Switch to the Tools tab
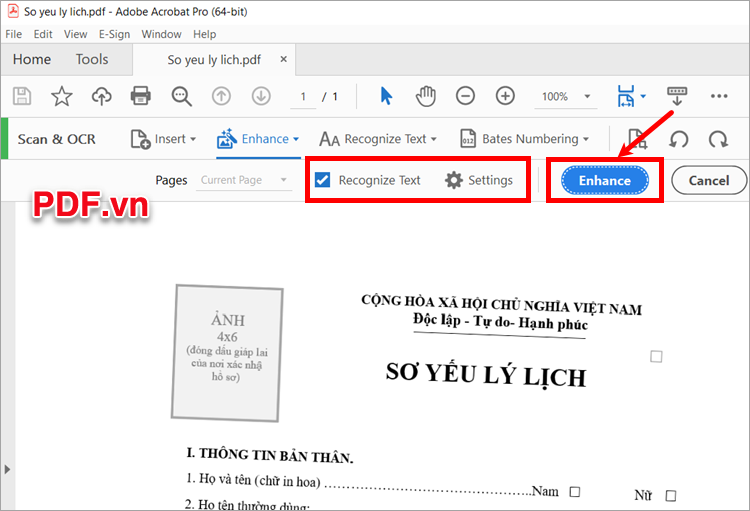The width and height of the screenshot is (750, 511). [92, 59]
